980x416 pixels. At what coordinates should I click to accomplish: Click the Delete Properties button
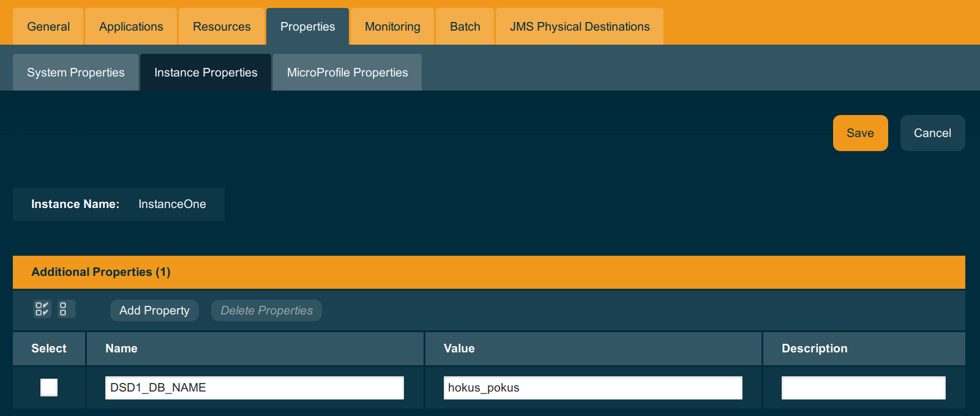[x=266, y=311]
